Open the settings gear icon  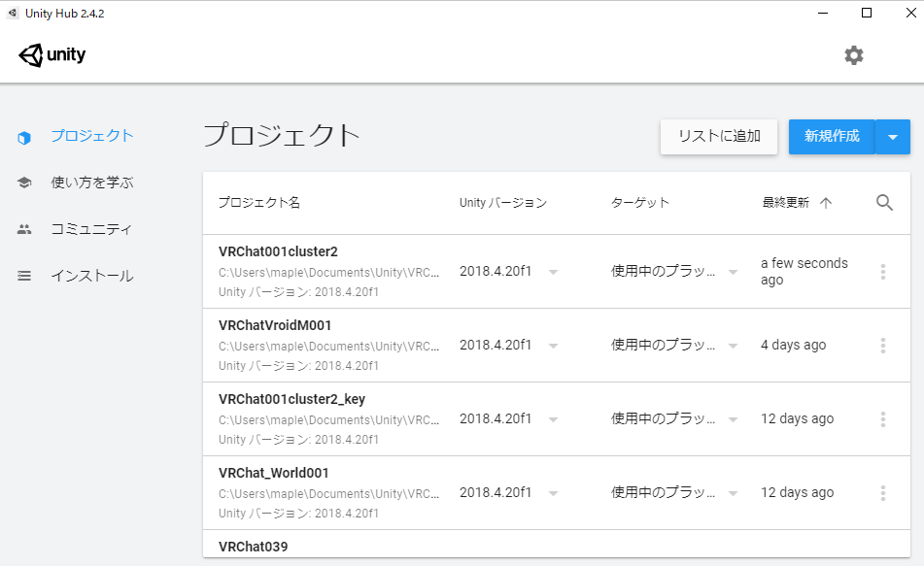853,55
